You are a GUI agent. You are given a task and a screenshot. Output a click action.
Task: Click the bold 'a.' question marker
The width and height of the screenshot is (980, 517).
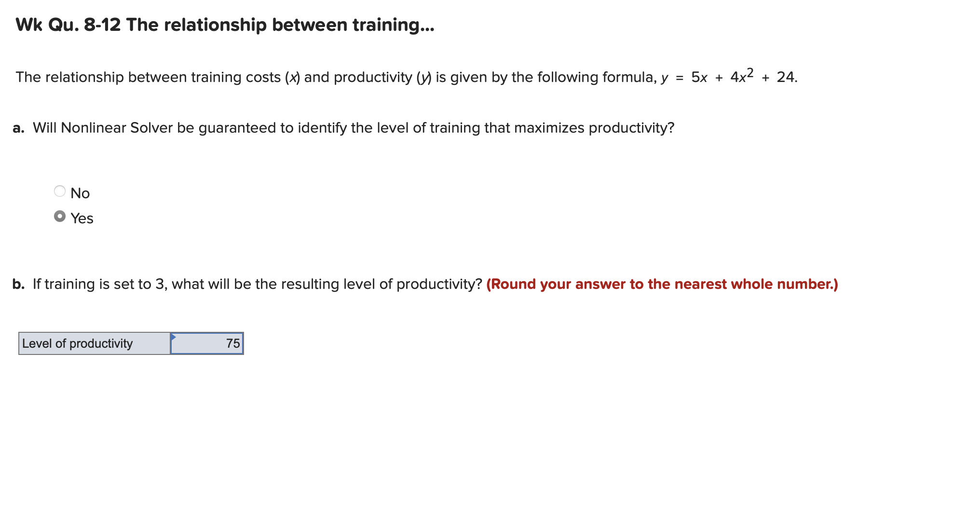point(19,128)
